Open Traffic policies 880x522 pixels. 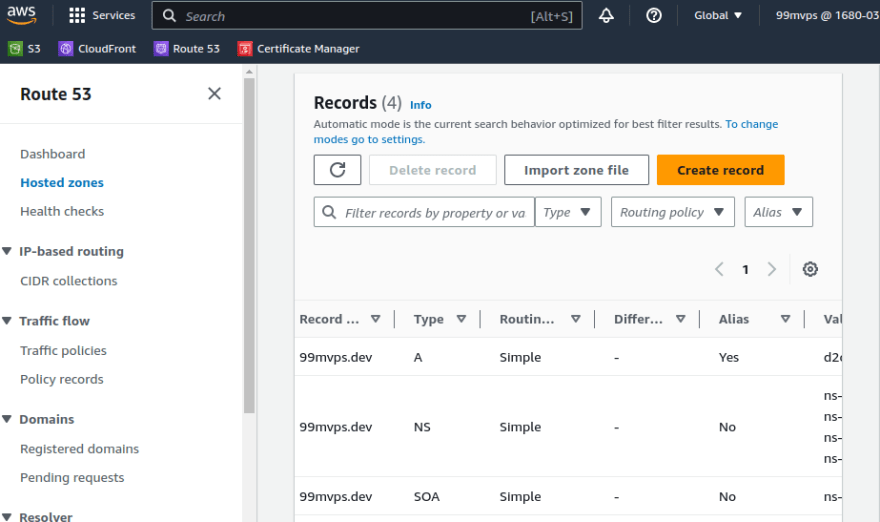63,350
